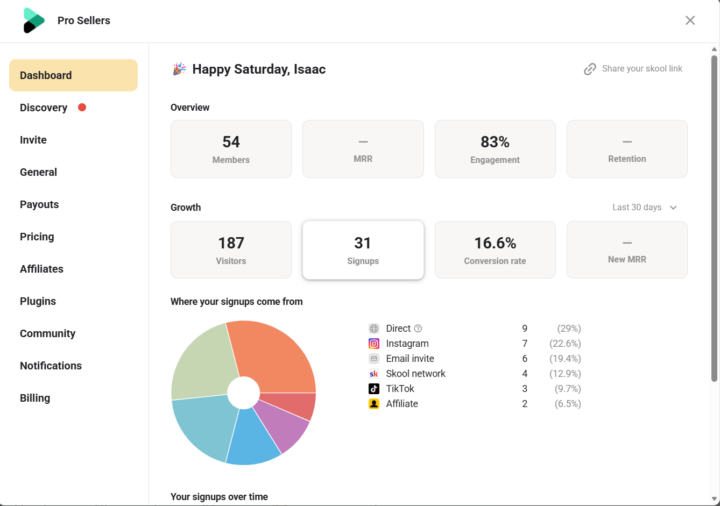Click the (19.4%) Email invite percentage
Viewport: 720px width, 506px height.
(565, 359)
